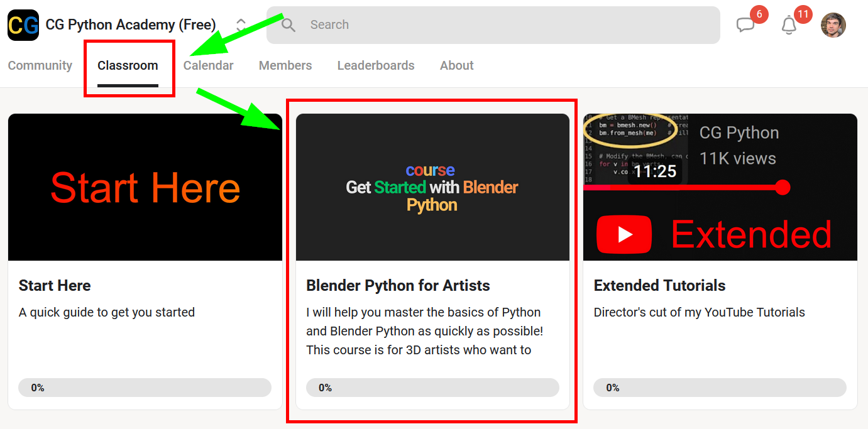
Task: Click the CG Python Academy logo
Action: 23,24
